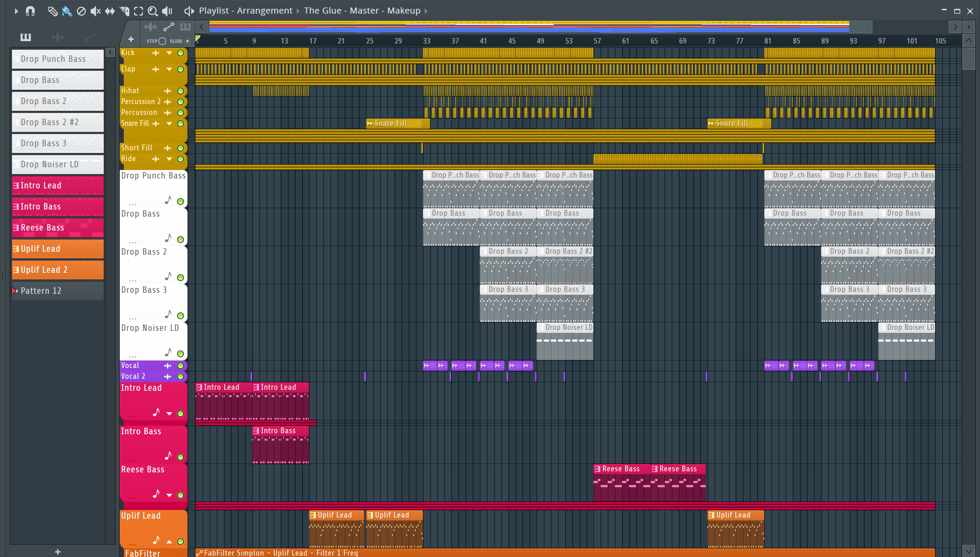Select the Delete tool
Image resolution: width=980 pixels, height=557 pixels.
[81, 11]
